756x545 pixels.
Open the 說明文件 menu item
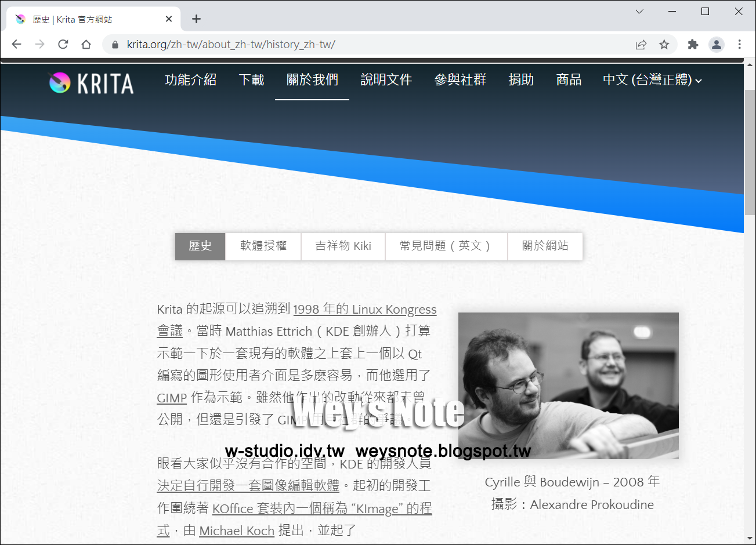(386, 80)
